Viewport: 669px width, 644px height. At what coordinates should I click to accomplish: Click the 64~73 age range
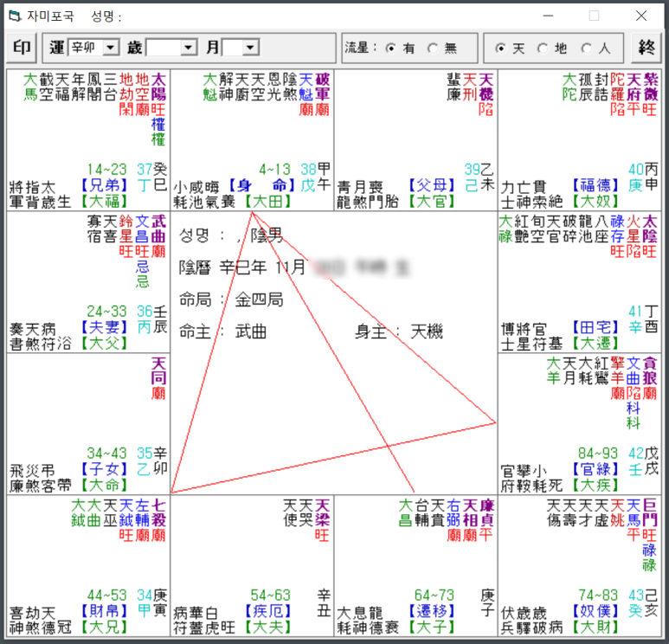[434, 595]
